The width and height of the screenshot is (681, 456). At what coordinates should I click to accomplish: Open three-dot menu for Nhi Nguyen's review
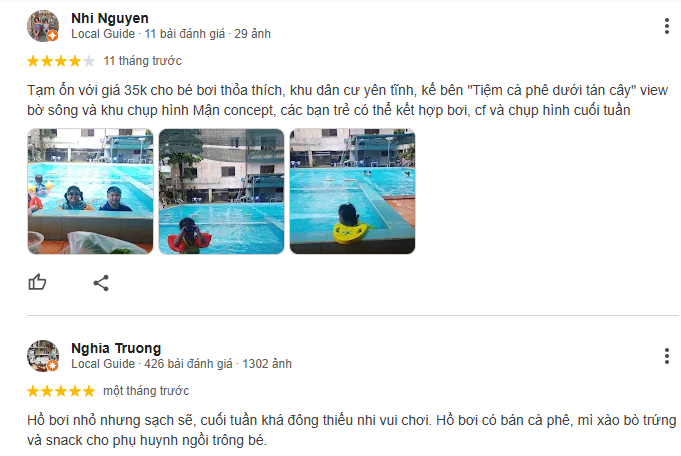pos(666,26)
